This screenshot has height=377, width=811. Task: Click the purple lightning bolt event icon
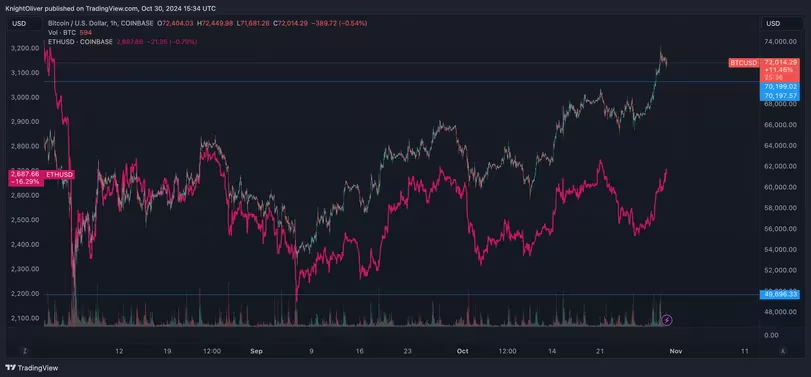click(x=667, y=321)
